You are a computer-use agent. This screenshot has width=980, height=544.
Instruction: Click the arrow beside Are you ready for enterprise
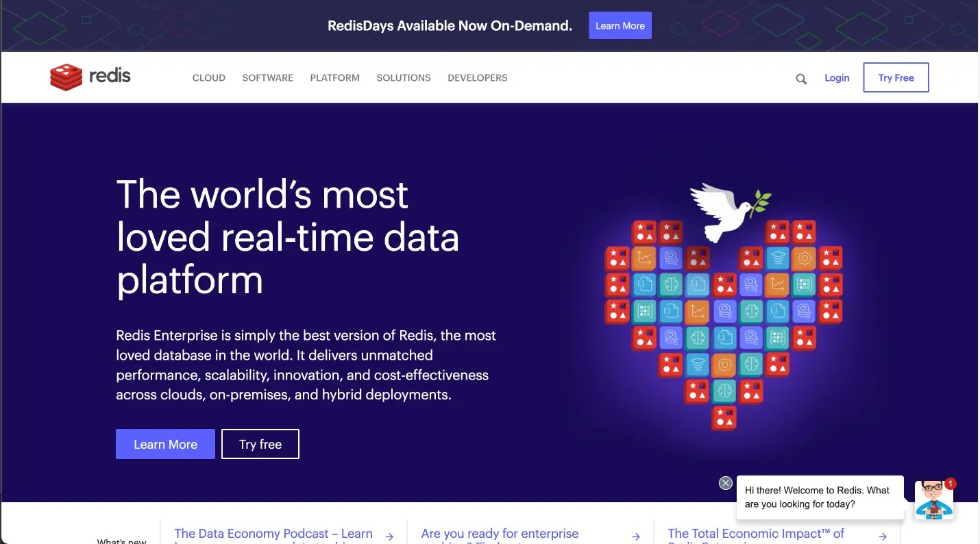(x=636, y=536)
